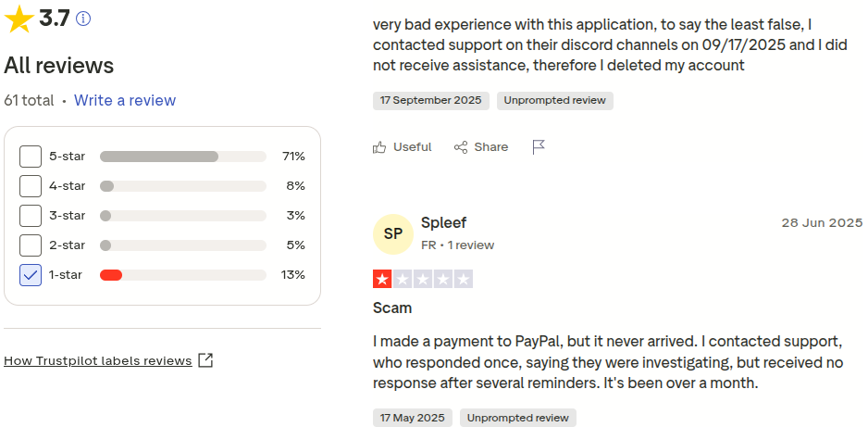The height and width of the screenshot is (427, 868).
Task: Click the SP avatar of Spleef
Action: (393, 233)
